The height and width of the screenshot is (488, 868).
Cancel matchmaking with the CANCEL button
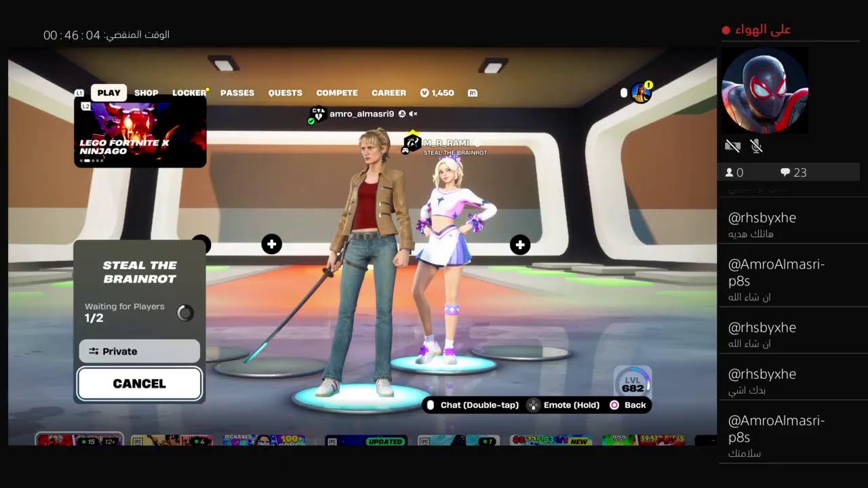[x=140, y=384]
